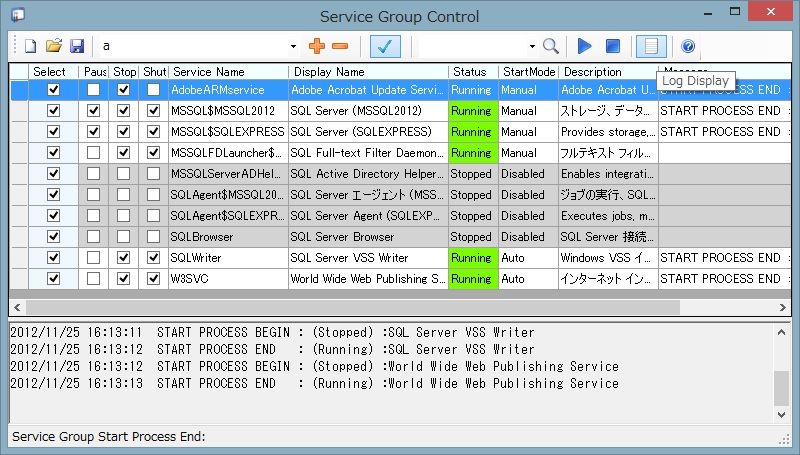Screen dimensions: 800x455
Task: Click the green Running status of W3SVC
Action: tap(473, 279)
